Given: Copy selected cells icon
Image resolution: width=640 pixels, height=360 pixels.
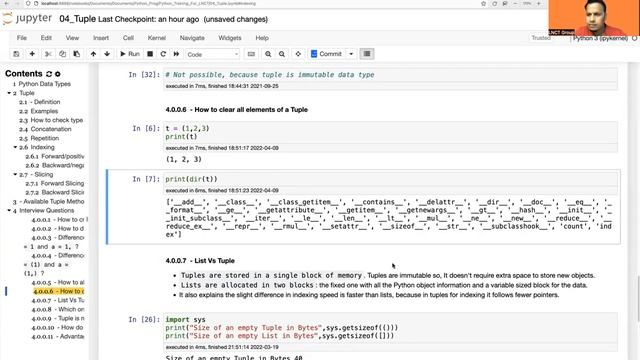Looking at the screenshot, I should point(62,54).
